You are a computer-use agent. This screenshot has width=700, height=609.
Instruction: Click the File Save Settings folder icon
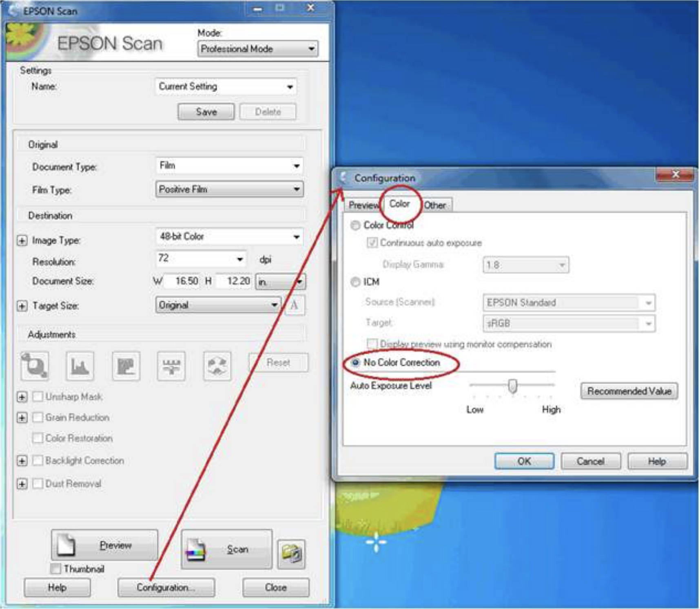[291, 554]
